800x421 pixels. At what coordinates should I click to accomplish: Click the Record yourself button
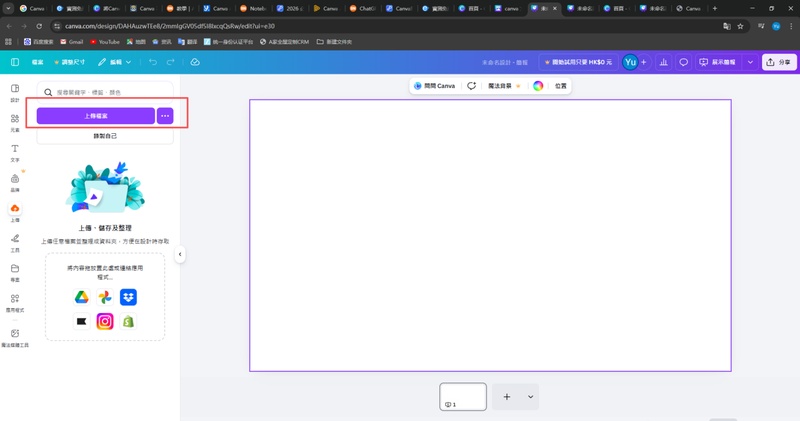105,136
